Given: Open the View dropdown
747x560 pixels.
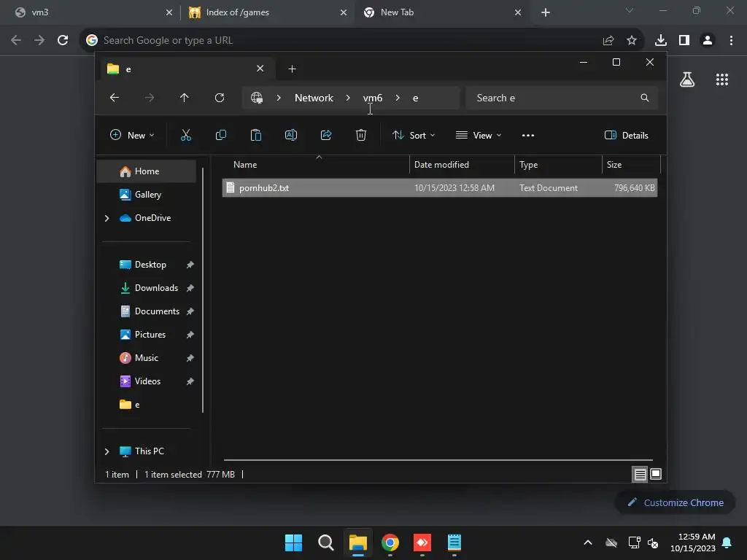Looking at the screenshot, I should pos(479,135).
